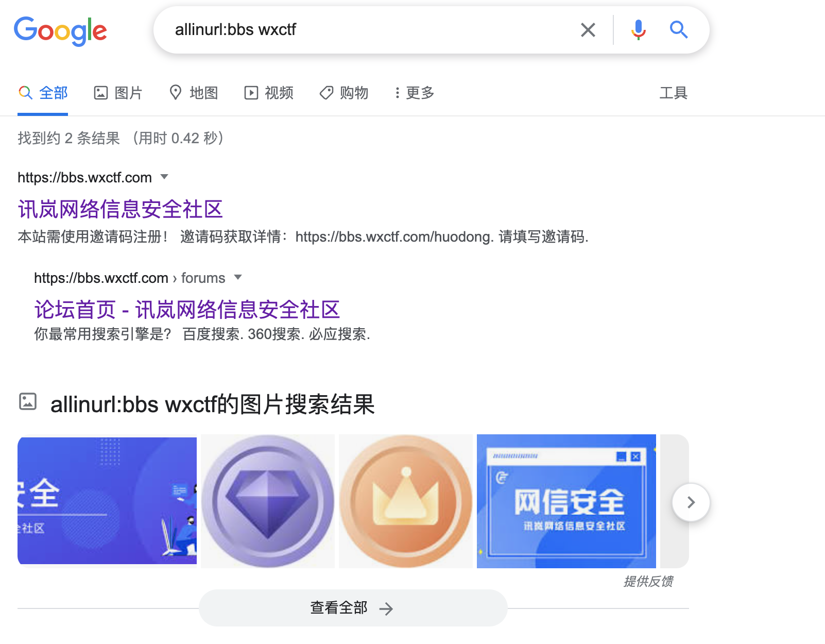Open the 购物 shopping tab
Screen dimensions: 825x644
pyautogui.click(x=344, y=93)
